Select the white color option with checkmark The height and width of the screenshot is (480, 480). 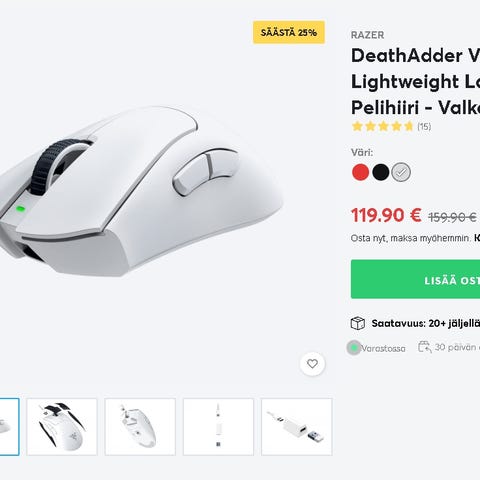tap(401, 172)
